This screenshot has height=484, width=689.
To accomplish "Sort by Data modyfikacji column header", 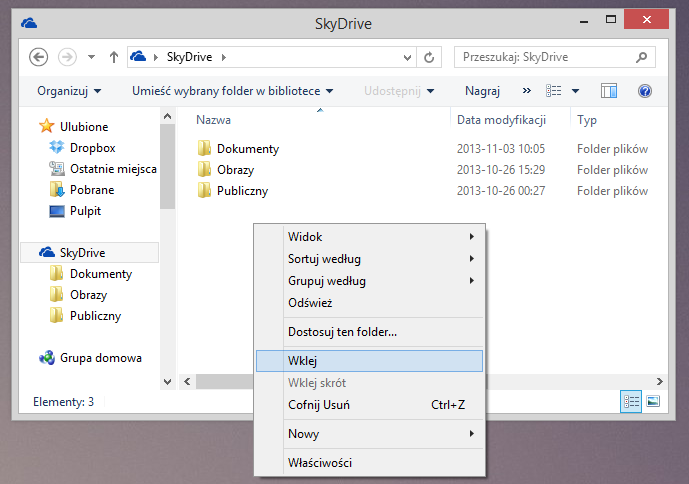I will coord(501,120).
